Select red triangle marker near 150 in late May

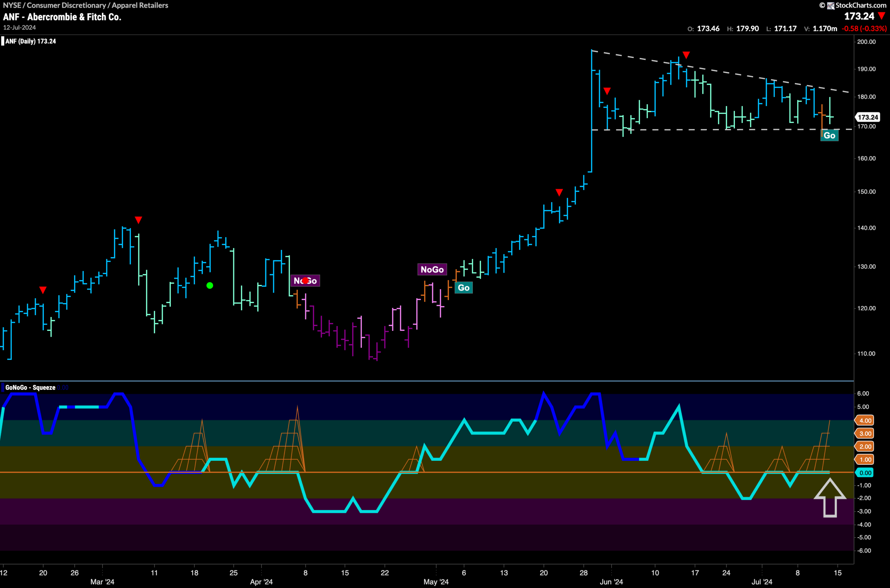click(559, 193)
